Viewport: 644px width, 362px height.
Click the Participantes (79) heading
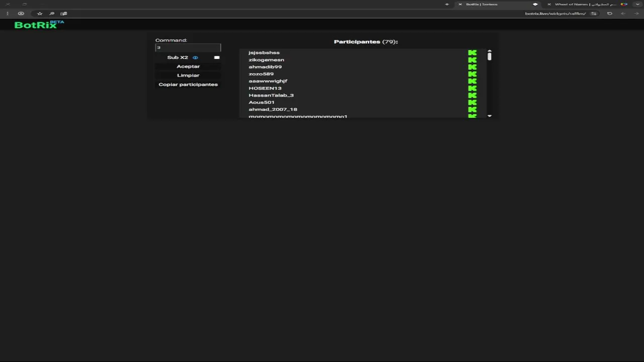coord(366,42)
